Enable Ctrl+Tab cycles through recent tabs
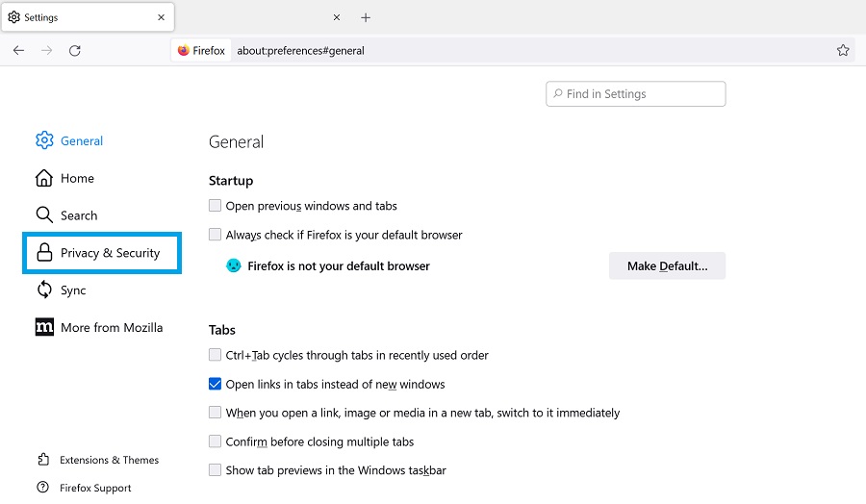This screenshot has height=504, width=866. tap(215, 356)
